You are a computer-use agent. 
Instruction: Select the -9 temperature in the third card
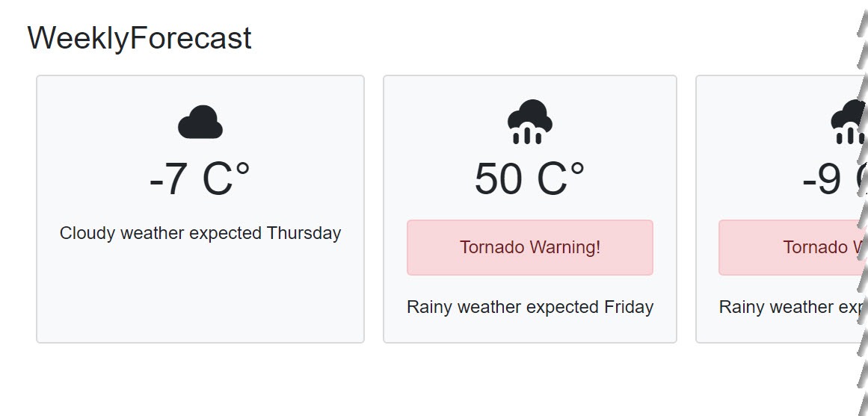click(x=822, y=180)
